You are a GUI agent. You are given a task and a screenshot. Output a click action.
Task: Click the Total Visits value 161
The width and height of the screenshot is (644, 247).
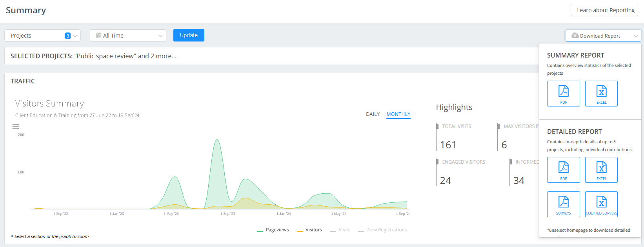pyautogui.click(x=448, y=145)
